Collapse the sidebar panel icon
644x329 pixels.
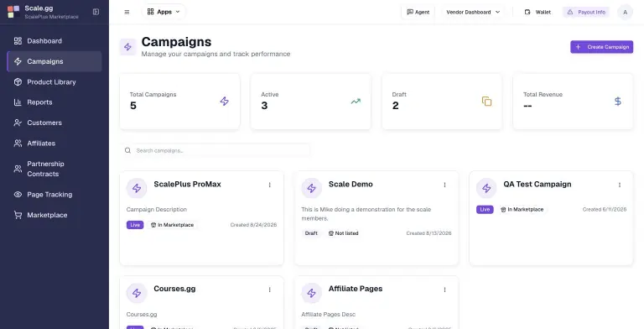[96, 12]
